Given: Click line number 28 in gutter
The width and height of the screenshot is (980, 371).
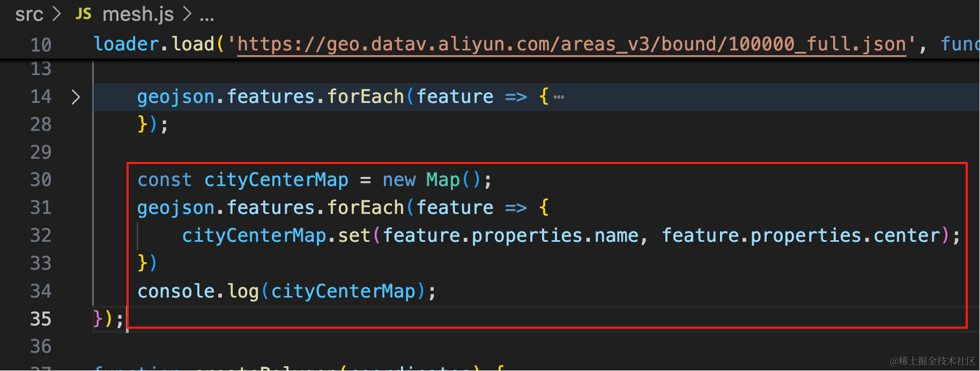Looking at the screenshot, I should tap(41, 124).
